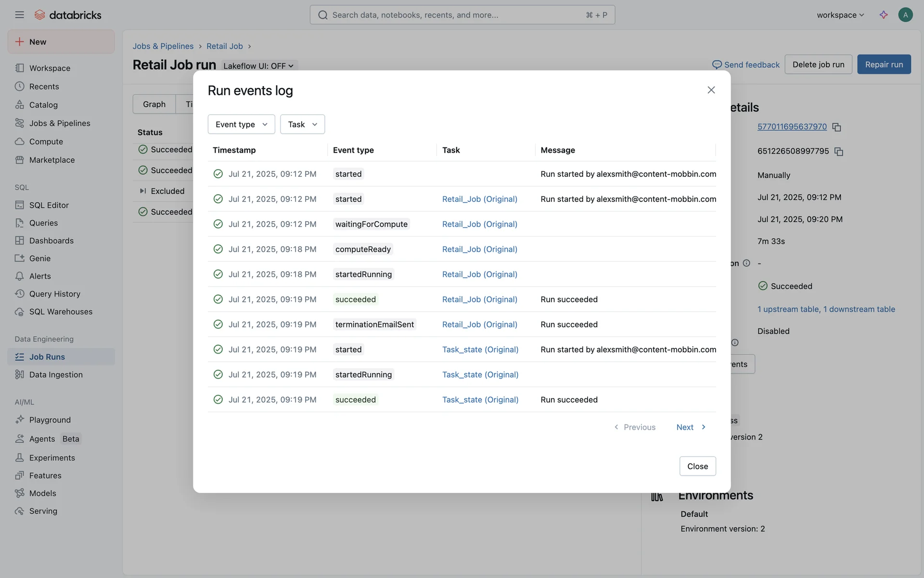Click the Playground sidebar icon

pos(19,420)
